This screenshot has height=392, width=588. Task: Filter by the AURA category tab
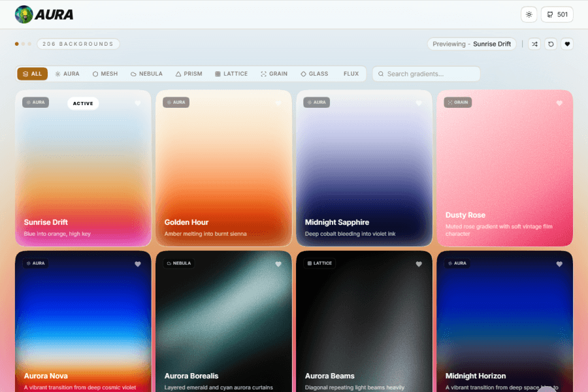click(67, 74)
